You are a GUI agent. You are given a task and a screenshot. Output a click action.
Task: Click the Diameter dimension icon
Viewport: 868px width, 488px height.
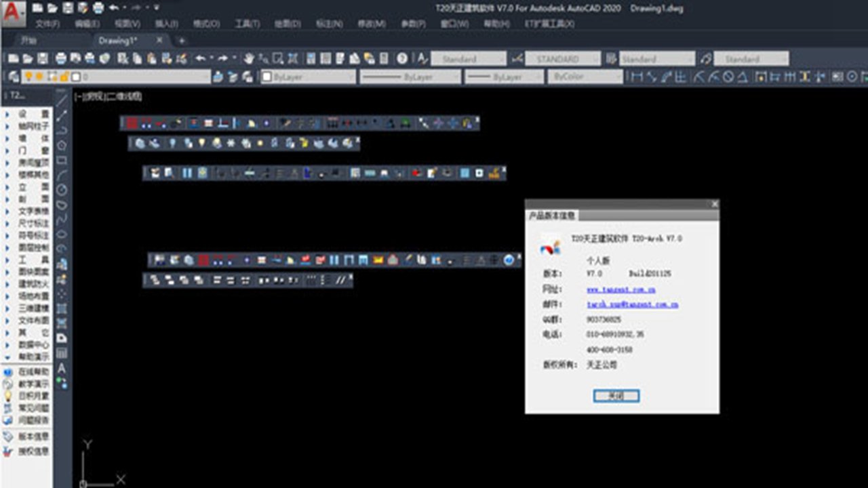[x=728, y=77]
